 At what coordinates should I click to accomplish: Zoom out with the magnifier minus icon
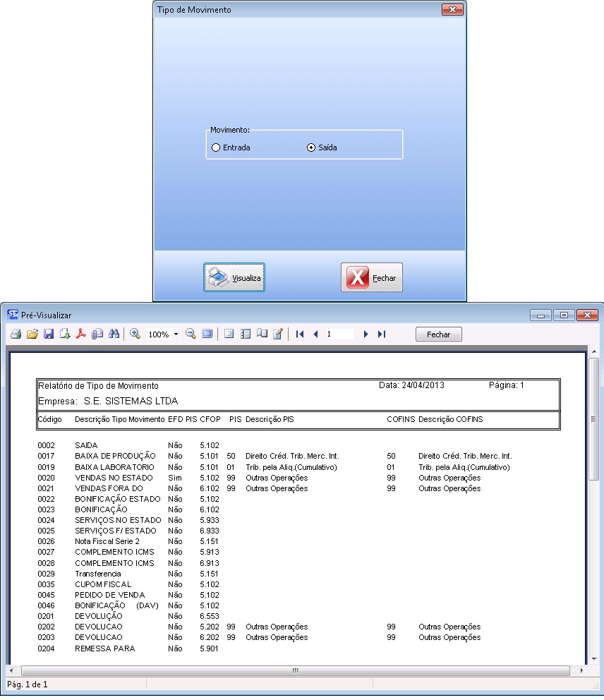tap(191, 334)
